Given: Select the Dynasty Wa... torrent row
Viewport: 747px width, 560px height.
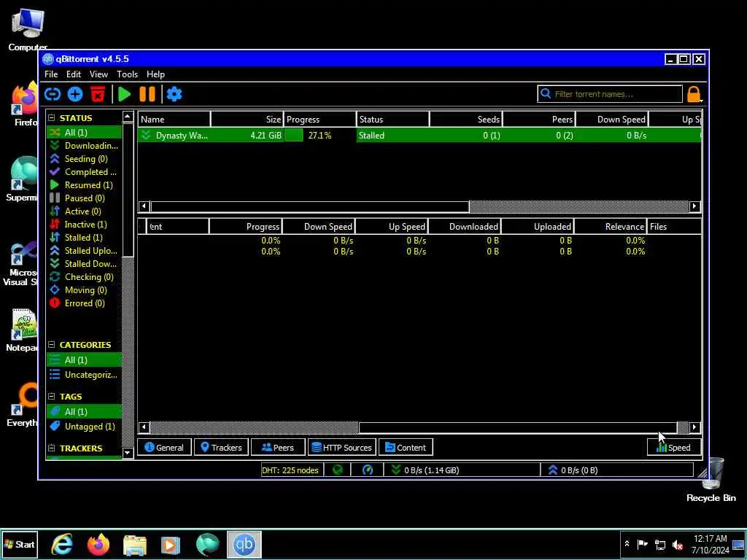Looking at the screenshot, I should click(419, 136).
